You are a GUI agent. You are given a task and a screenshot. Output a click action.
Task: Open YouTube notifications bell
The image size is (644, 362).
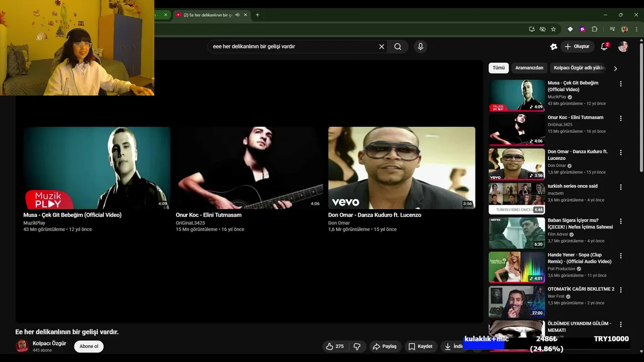604,47
